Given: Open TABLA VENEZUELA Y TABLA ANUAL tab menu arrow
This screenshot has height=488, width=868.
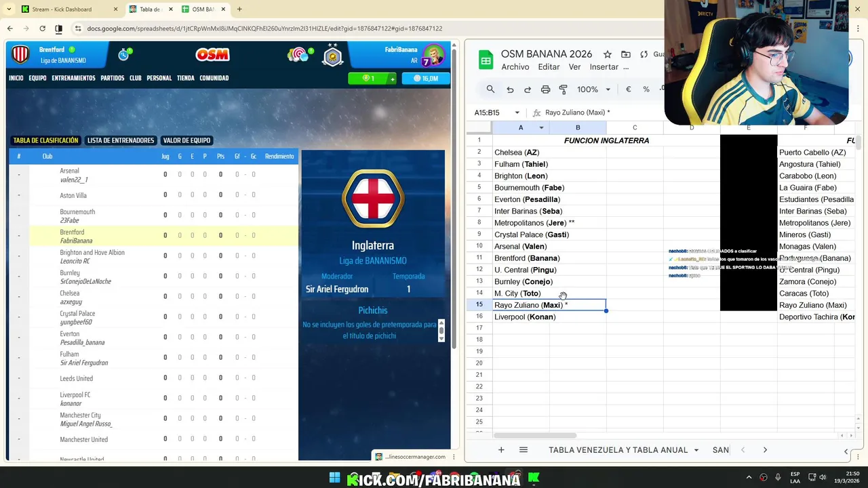Looking at the screenshot, I should click(x=696, y=450).
